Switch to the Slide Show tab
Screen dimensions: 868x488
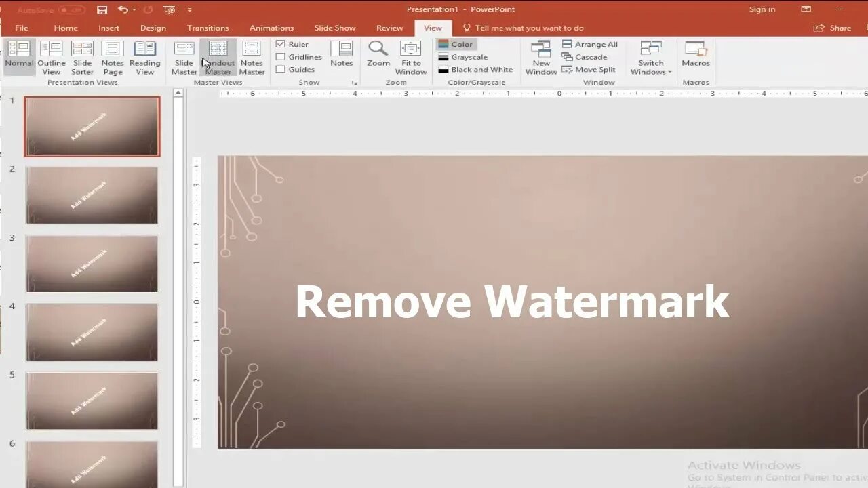click(x=335, y=28)
